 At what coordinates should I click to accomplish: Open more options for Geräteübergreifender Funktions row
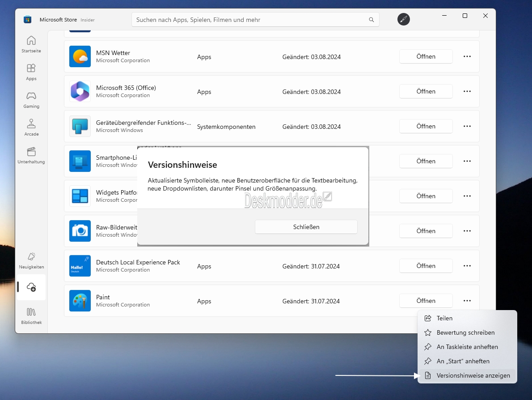pyautogui.click(x=467, y=126)
